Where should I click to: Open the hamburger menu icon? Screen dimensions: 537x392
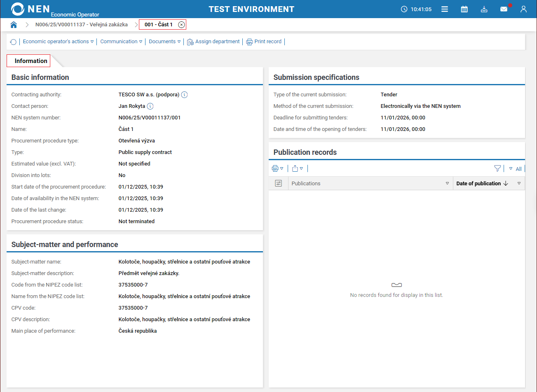click(445, 9)
